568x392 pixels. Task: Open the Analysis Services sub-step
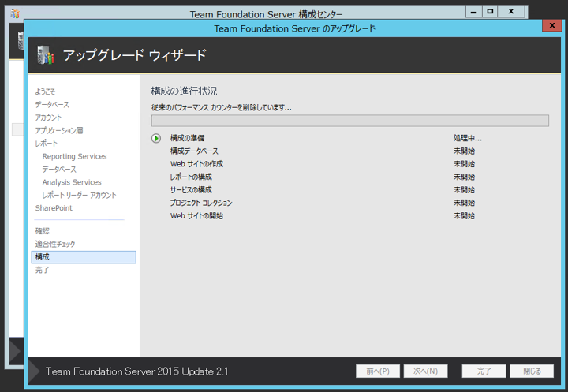(x=72, y=182)
